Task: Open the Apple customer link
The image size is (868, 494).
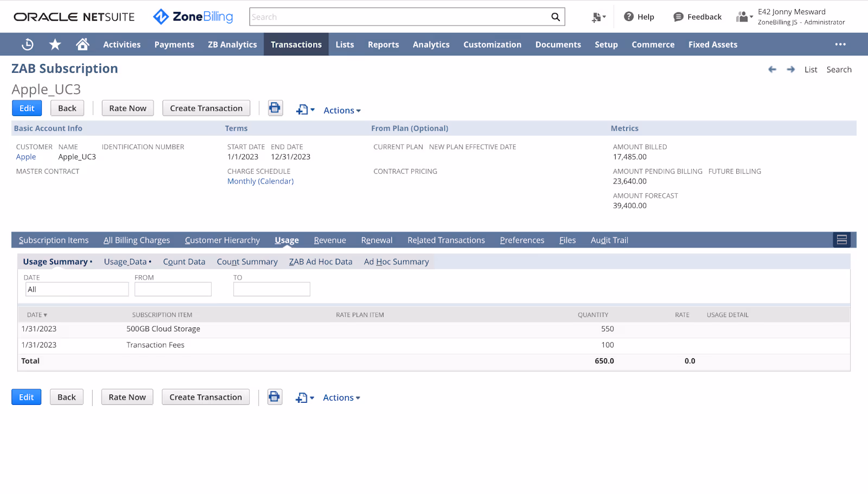Action: coord(26,157)
